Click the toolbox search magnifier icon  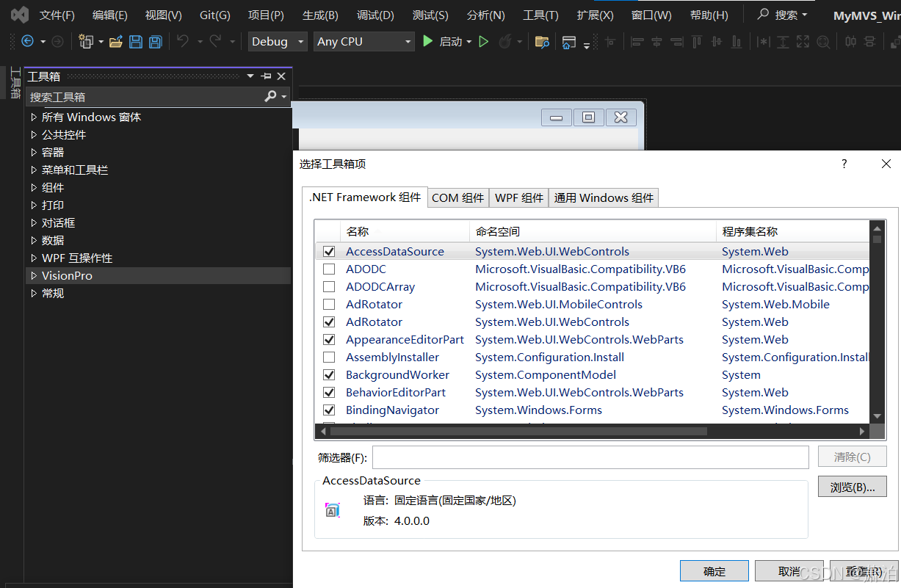271,96
